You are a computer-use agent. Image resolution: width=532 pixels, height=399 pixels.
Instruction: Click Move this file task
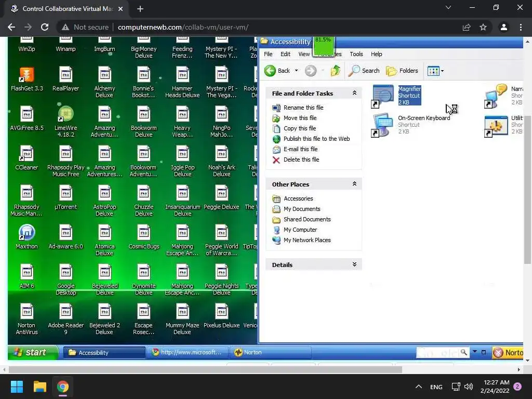click(295, 118)
